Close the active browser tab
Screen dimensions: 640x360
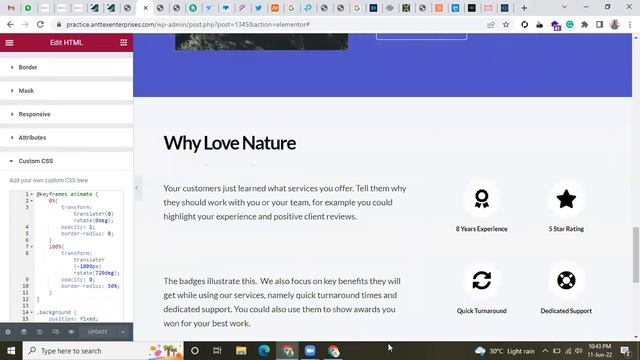[x=145, y=8]
